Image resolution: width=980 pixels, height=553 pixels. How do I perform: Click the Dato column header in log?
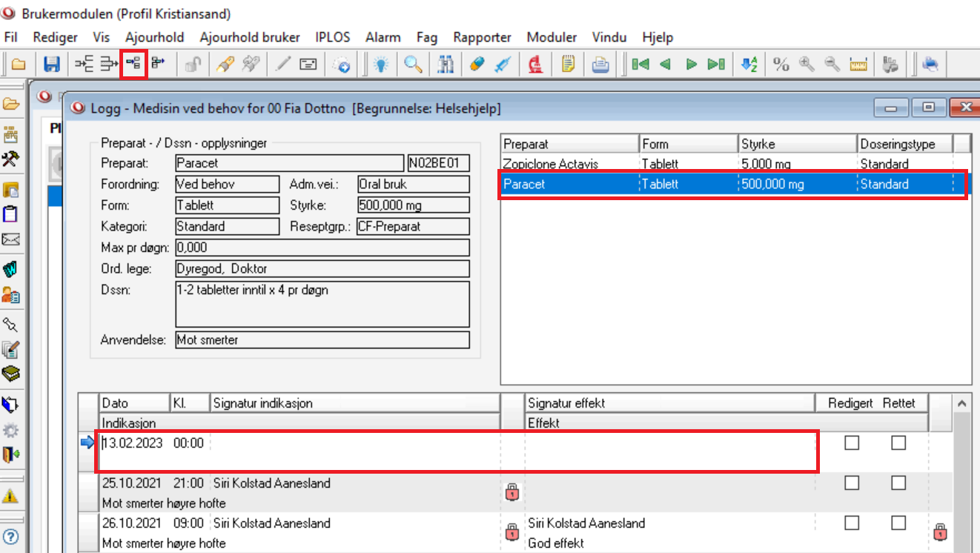tap(134, 403)
